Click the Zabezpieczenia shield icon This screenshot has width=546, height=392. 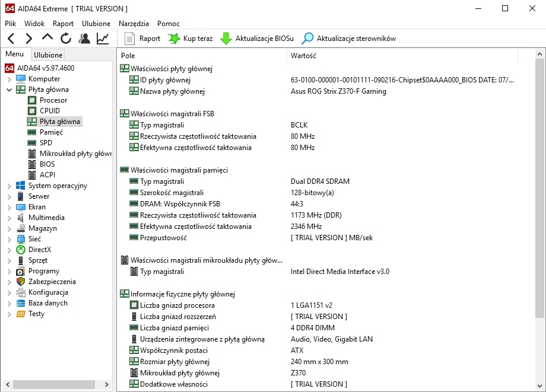pos(21,281)
